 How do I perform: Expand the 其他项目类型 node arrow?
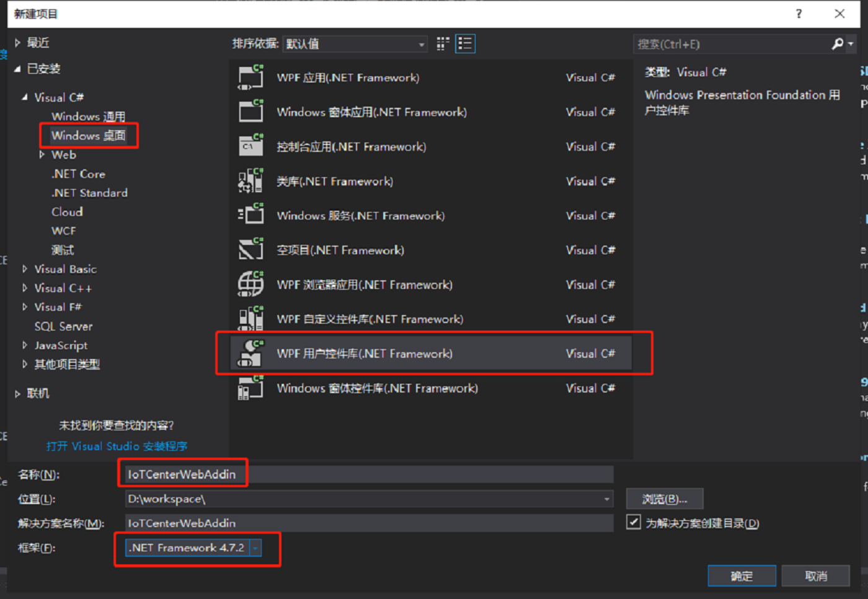pyautogui.click(x=25, y=365)
